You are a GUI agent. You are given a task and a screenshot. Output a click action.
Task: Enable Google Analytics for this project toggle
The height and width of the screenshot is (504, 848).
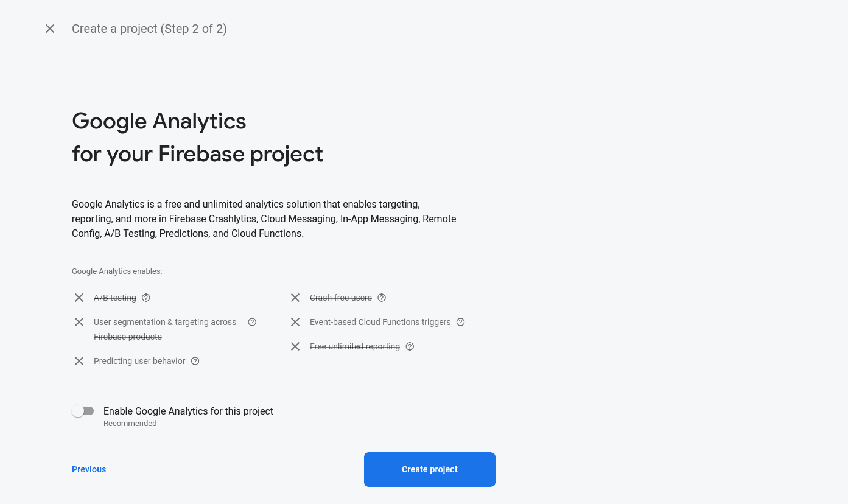83,411
